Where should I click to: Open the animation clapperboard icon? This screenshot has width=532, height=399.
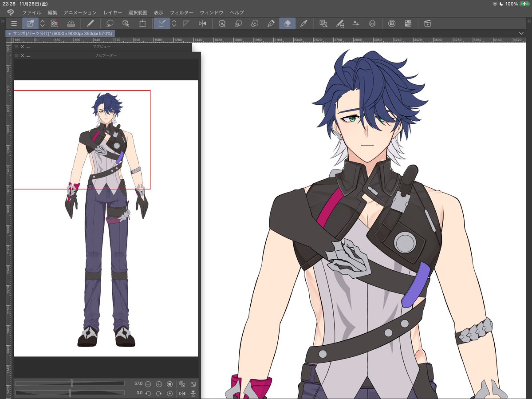tap(427, 24)
